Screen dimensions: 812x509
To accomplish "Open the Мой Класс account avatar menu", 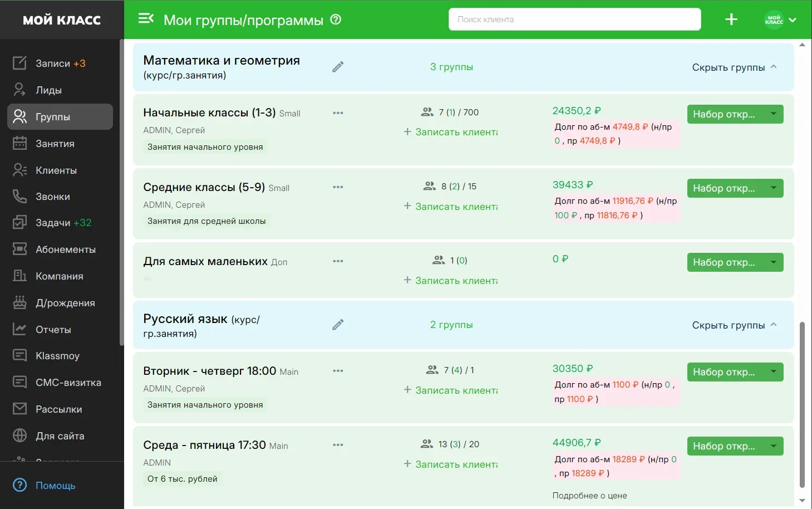I will 780,19.
